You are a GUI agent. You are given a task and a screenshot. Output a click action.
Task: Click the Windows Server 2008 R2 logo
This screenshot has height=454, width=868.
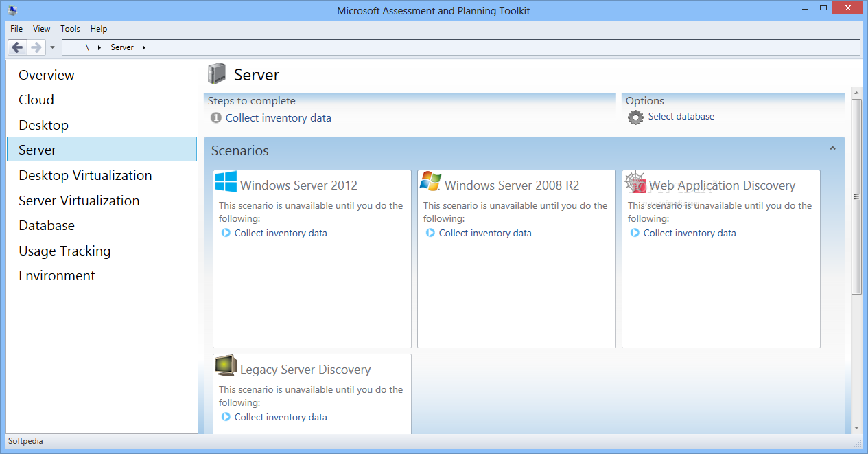pyautogui.click(x=430, y=181)
